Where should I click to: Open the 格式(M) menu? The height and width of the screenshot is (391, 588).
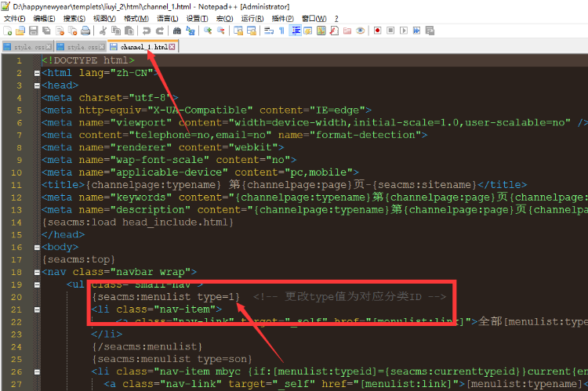pyautogui.click(x=136, y=19)
